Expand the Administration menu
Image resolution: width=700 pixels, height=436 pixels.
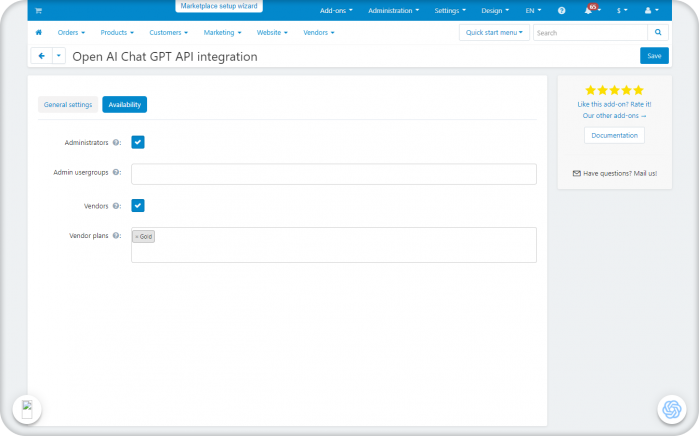393,10
